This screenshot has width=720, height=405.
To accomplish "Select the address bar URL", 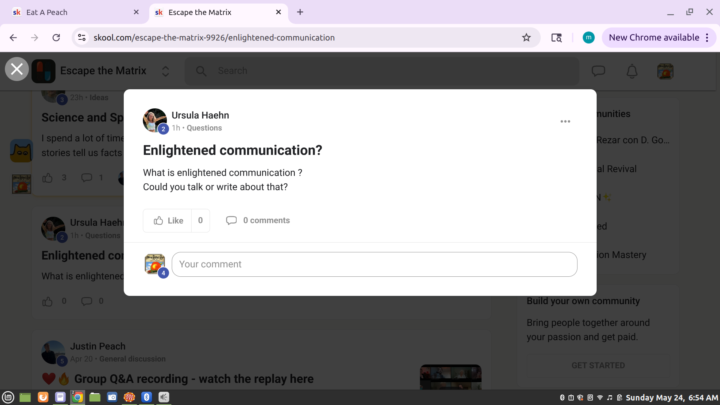I will pos(214,38).
